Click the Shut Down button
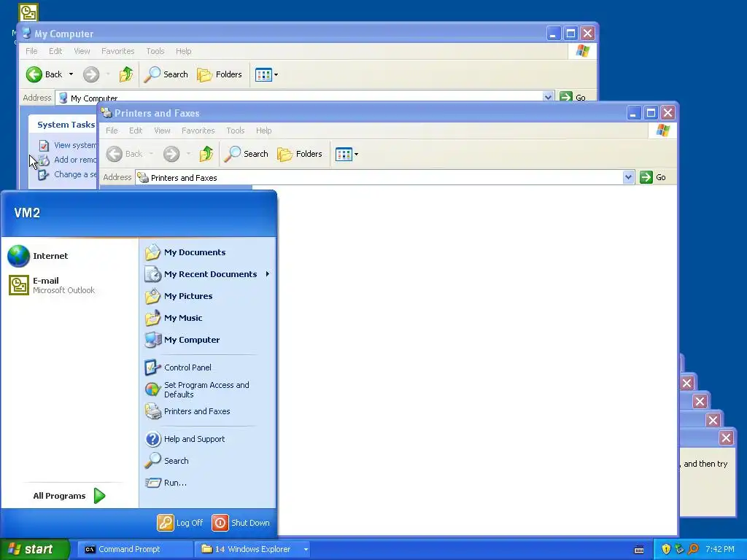The image size is (747, 560). pos(241,523)
